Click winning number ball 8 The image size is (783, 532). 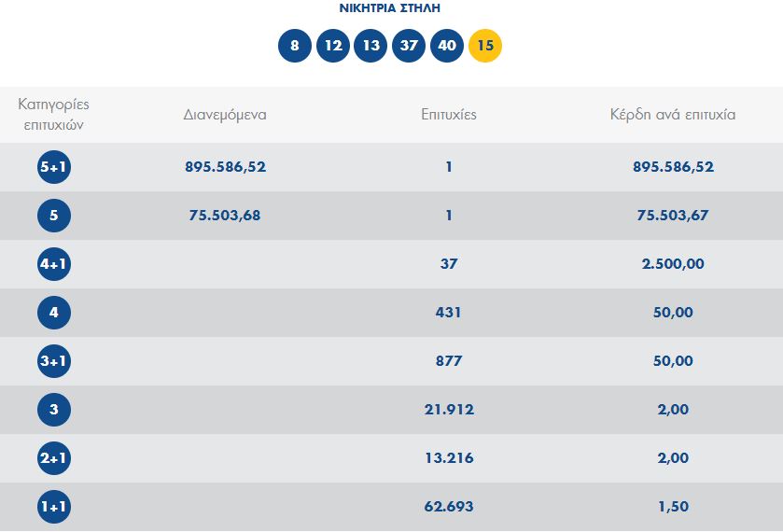(295, 46)
